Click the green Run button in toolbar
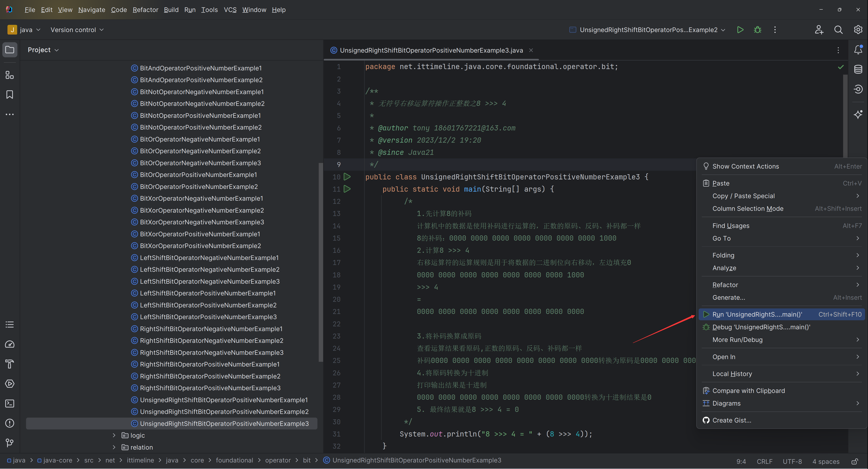This screenshot has width=868, height=469. pos(740,30)
